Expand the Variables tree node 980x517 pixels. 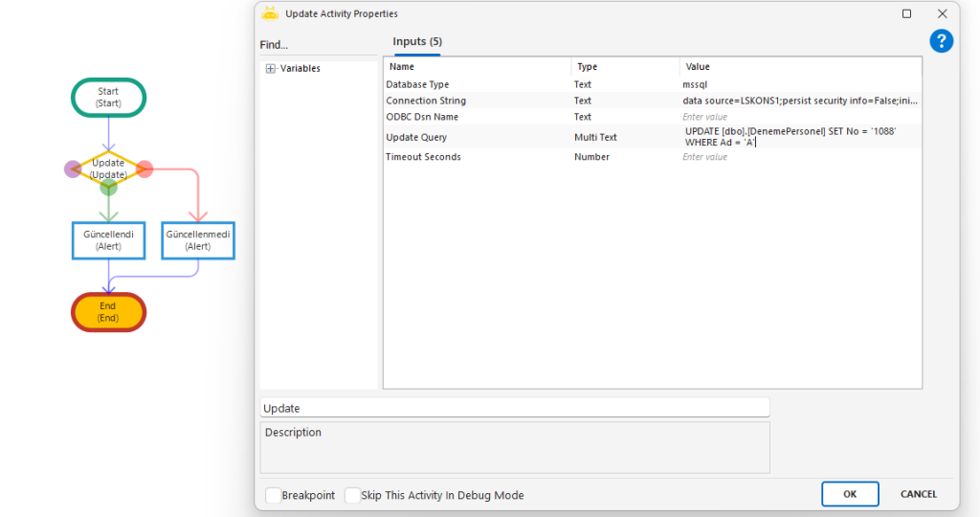(271, 69)
